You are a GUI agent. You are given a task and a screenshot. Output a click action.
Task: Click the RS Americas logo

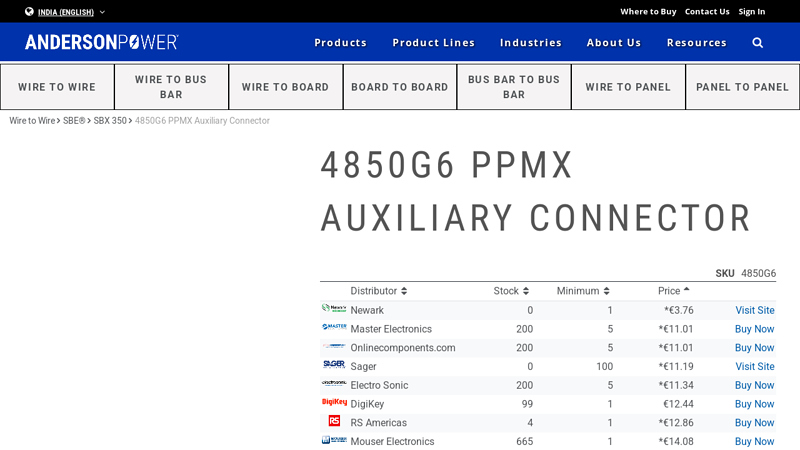coord(334,421)
